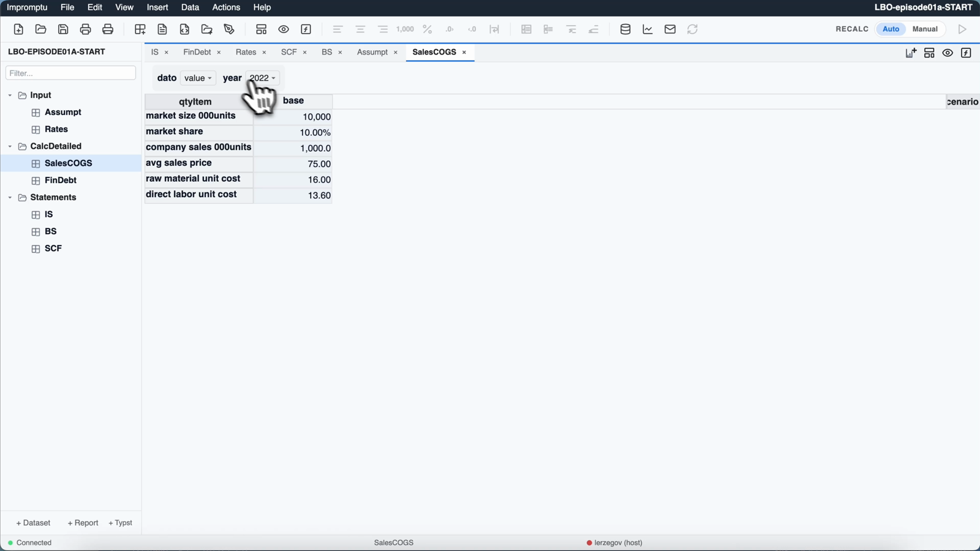Add a new Typst document
This screenshot has height=551, width=980.
point(120,523)
